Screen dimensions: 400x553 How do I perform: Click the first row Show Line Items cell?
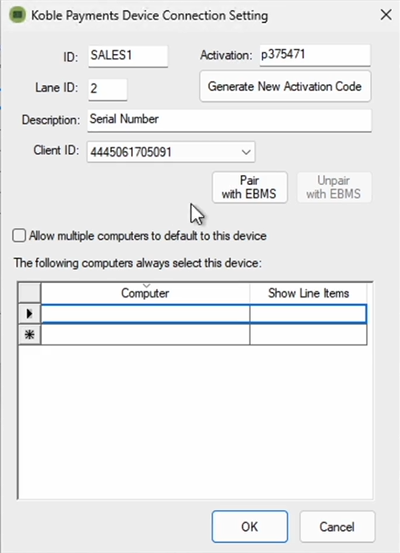(x=308, y=314)
